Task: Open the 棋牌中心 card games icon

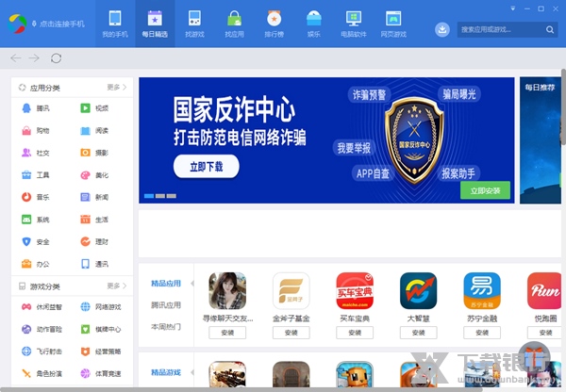Action: click(x=85, y=329)
